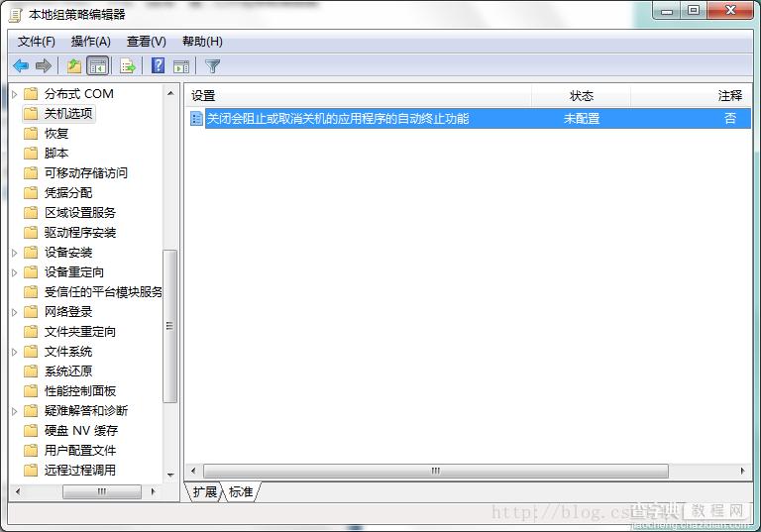Viewport: 761px width, 532px height.
Task: Expand the 分布式 COM tree node
Action: [x=15, y=94]
